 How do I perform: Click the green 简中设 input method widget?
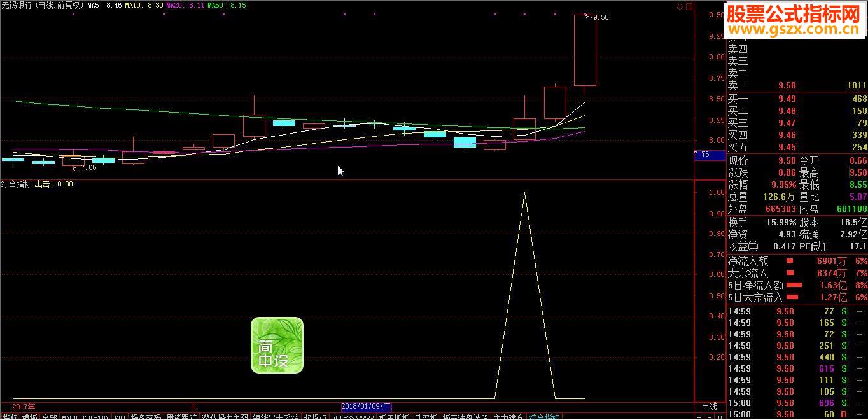tap(277, 346)
